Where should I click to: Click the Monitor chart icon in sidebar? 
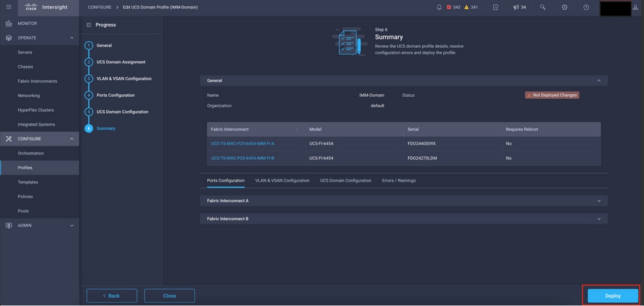[x=8, y=23]
